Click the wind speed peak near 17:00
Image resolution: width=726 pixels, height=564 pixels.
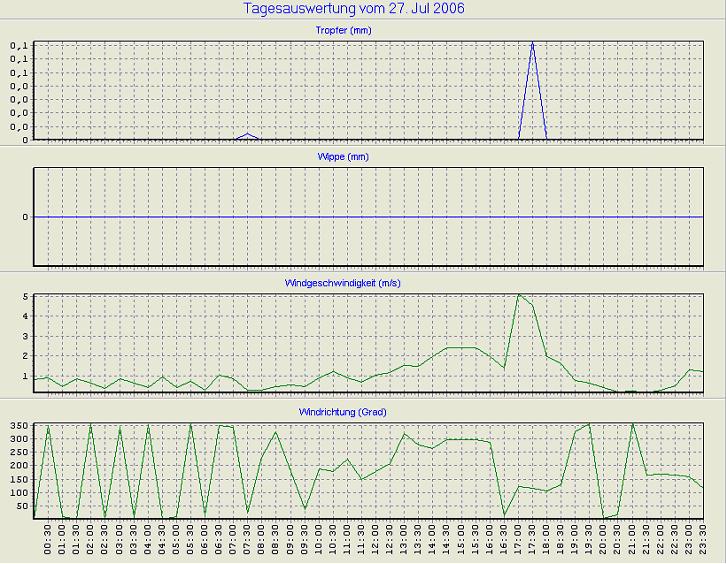(518, 295)
